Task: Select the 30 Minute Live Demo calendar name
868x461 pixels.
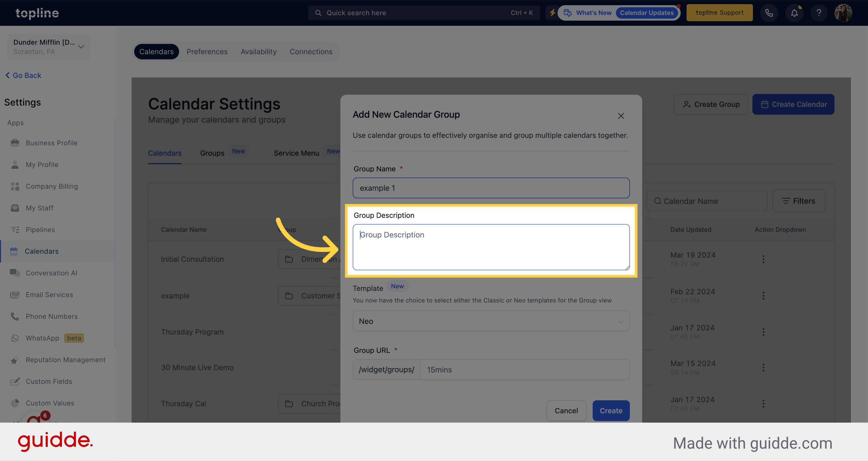Action: [197, 367]
